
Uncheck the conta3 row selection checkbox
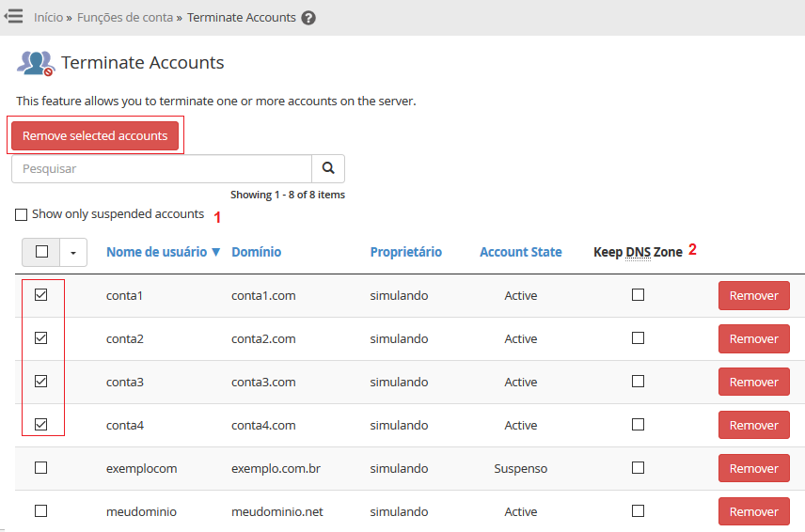(41, 382)
